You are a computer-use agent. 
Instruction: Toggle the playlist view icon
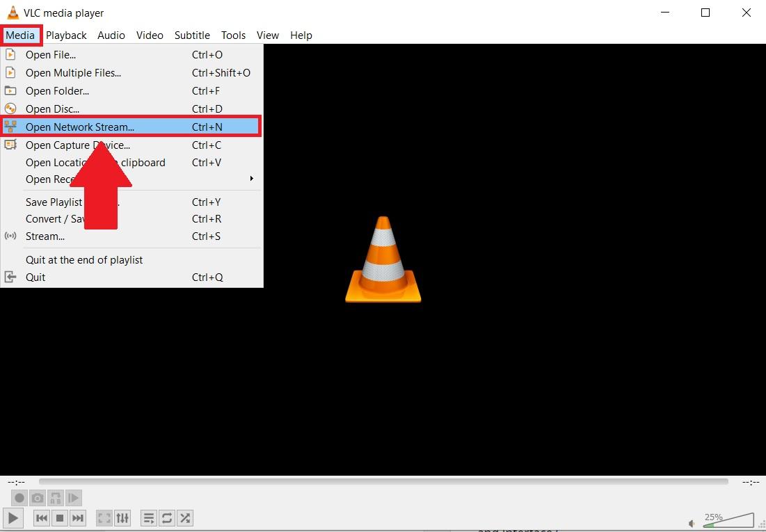149,518
